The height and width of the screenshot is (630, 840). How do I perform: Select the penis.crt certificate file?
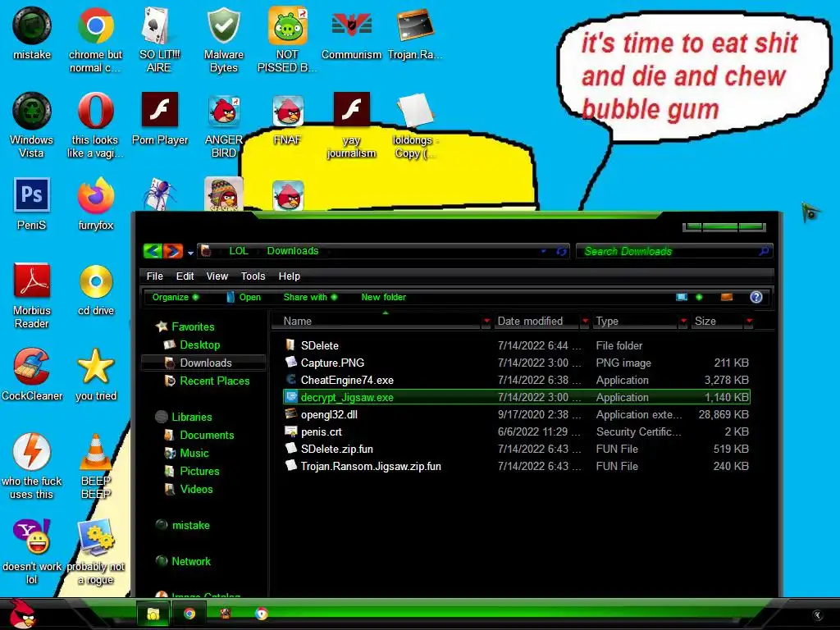pyautogui.click(x=517, y=431)
